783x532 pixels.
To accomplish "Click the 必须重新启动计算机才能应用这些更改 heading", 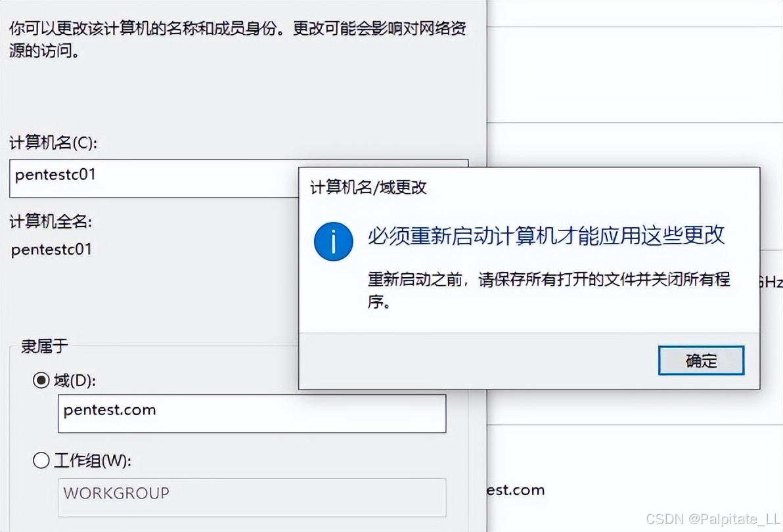I will (x=546, y=236).
